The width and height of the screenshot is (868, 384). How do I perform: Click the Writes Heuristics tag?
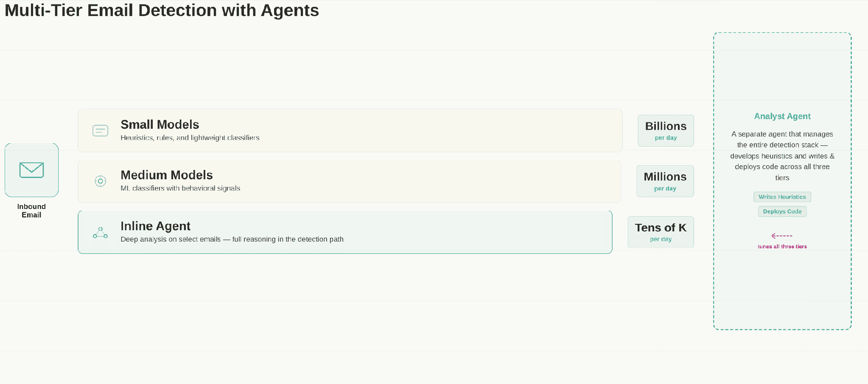click(x=782, y=197)
